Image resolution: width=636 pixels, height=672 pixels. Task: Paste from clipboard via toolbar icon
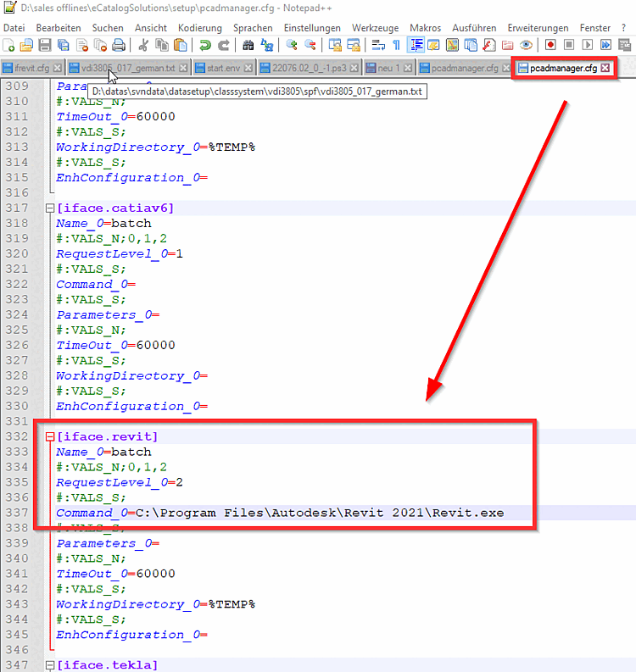181,45
